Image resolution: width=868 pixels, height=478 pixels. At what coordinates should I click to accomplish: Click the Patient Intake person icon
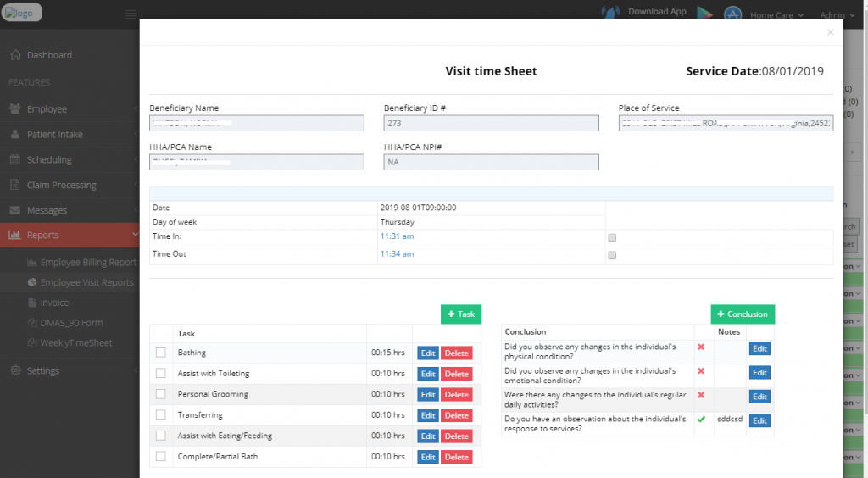click(15, 134)
